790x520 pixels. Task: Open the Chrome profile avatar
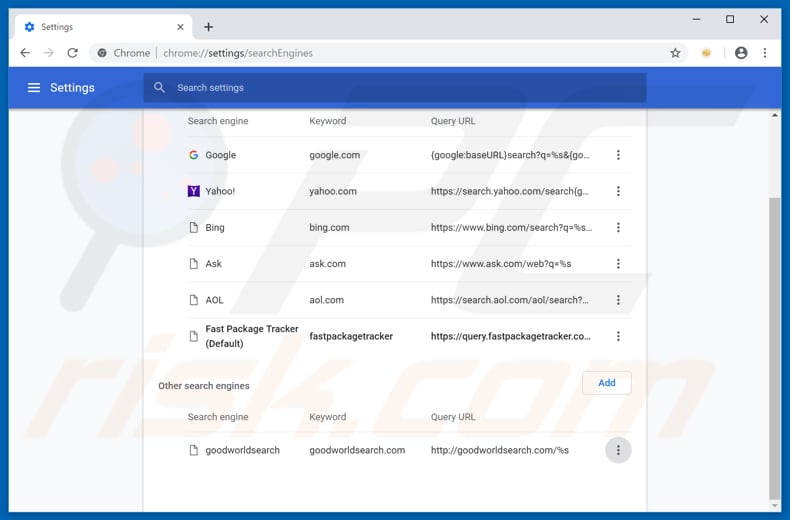pyautogui.click(x=741, y=53)
